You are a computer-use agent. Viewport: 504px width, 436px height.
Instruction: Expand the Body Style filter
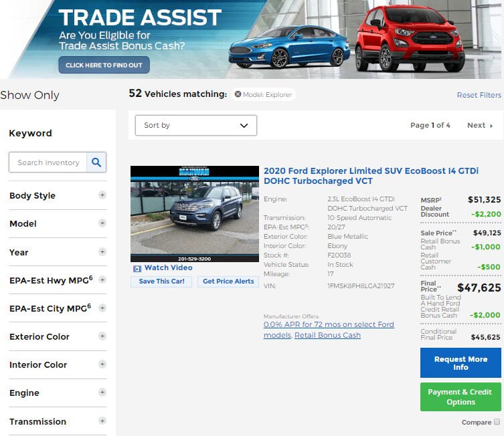click(x=102, y=195)
